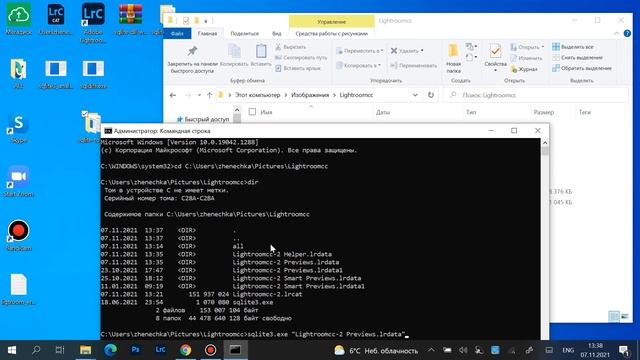Open Properties in Explorer ribbon
The height and width of the screenshot is (360, 640).
(x=496, y=58)
